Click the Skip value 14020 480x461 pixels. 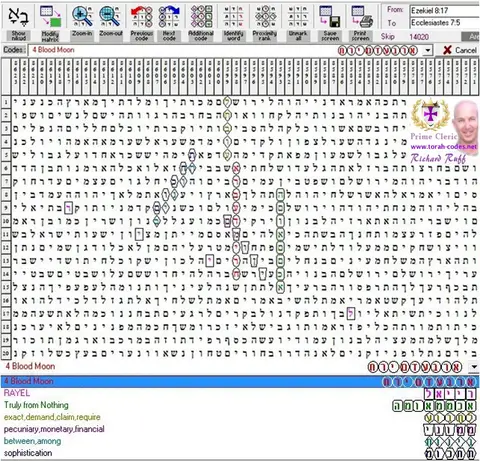click(x=419, y=37)
